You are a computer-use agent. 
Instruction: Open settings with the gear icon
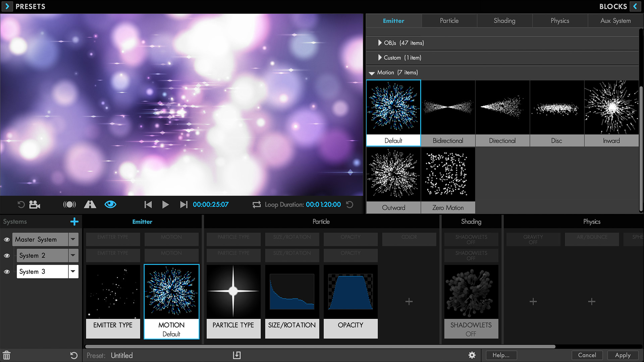click(x=472, y=355)
